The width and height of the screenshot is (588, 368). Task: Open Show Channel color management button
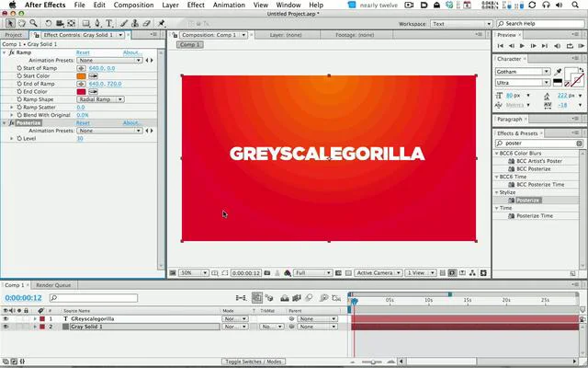click(x=288, y=273)
